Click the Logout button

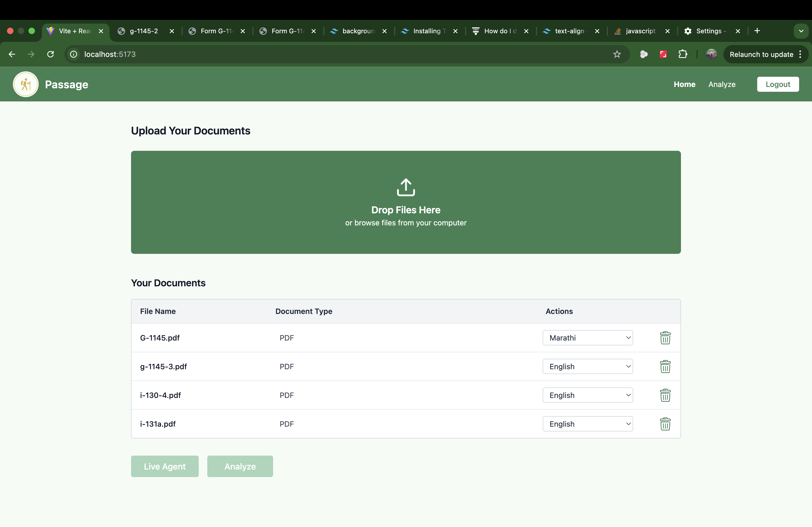coord(778,84)
